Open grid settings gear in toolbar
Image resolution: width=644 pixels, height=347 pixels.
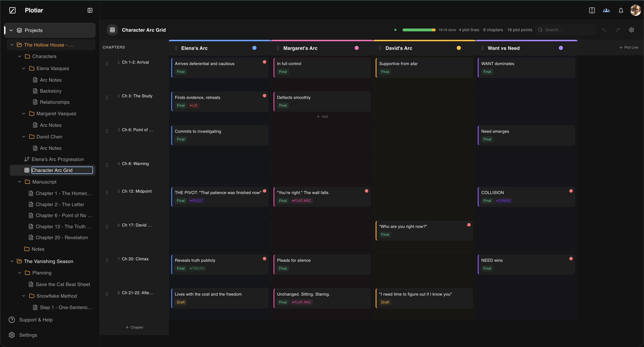point(631,30)
